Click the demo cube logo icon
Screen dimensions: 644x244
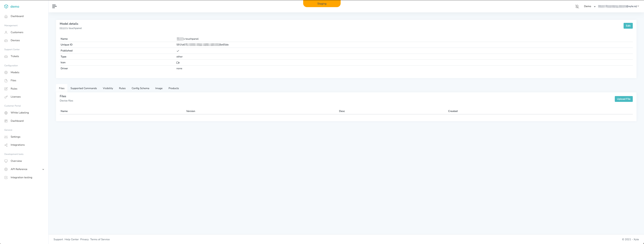pos(6,7)
